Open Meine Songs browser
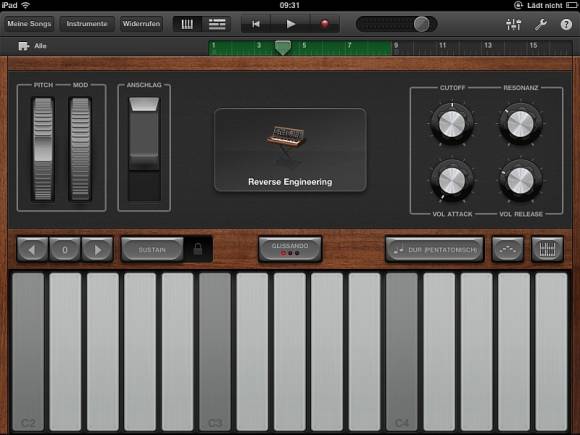This screenshot has height=435, width=580. click(x=29, y=24)
